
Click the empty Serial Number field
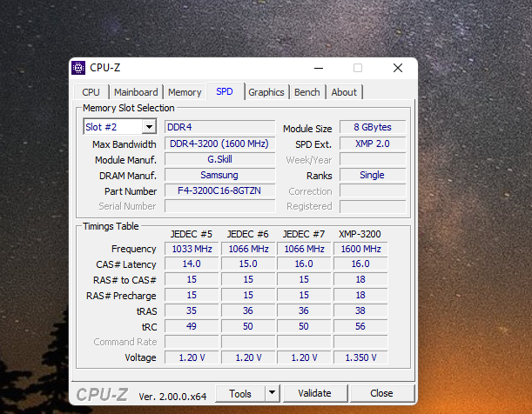(x=220, y=206)
